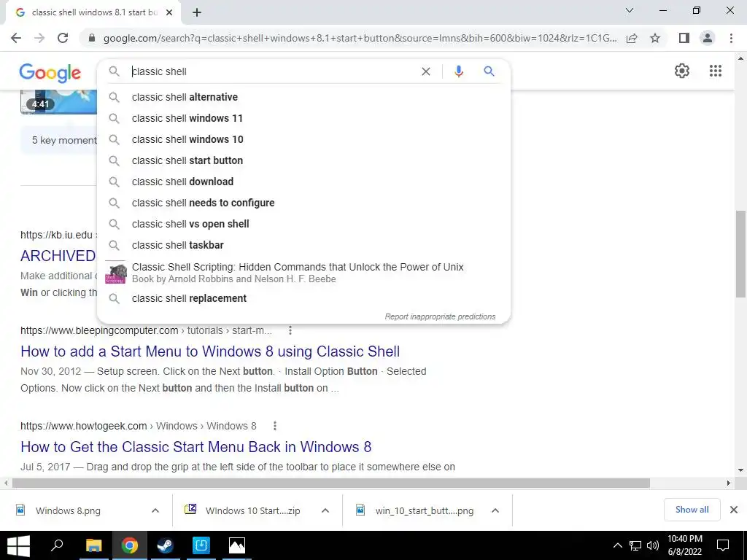
Task: Choose suggestion classic shell vs open shell
Action: pos(303,225)
